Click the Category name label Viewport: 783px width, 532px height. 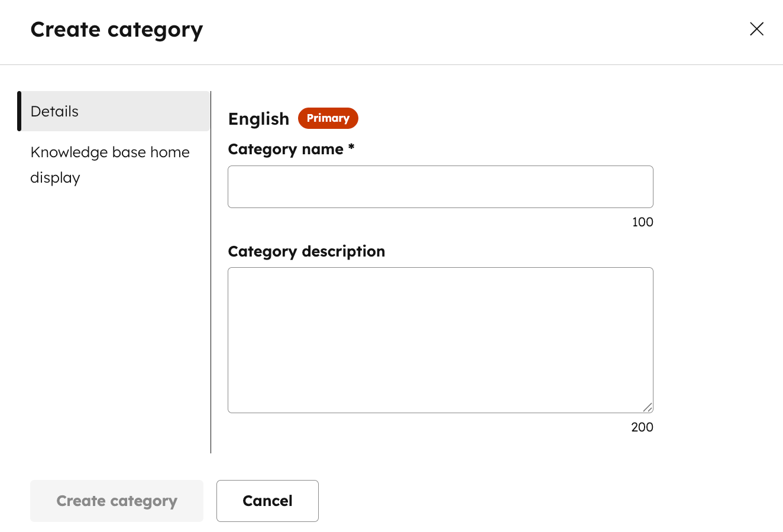(291, 149)
